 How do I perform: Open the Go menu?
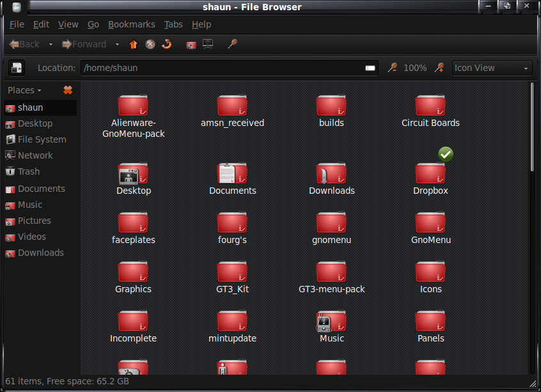point(93,24)
